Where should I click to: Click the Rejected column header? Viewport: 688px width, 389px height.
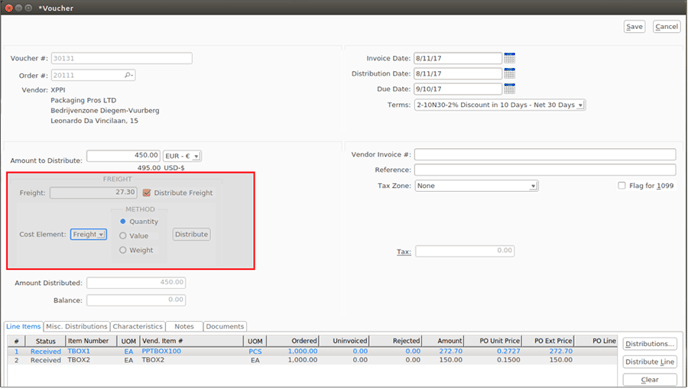click(x=395, y=341)
